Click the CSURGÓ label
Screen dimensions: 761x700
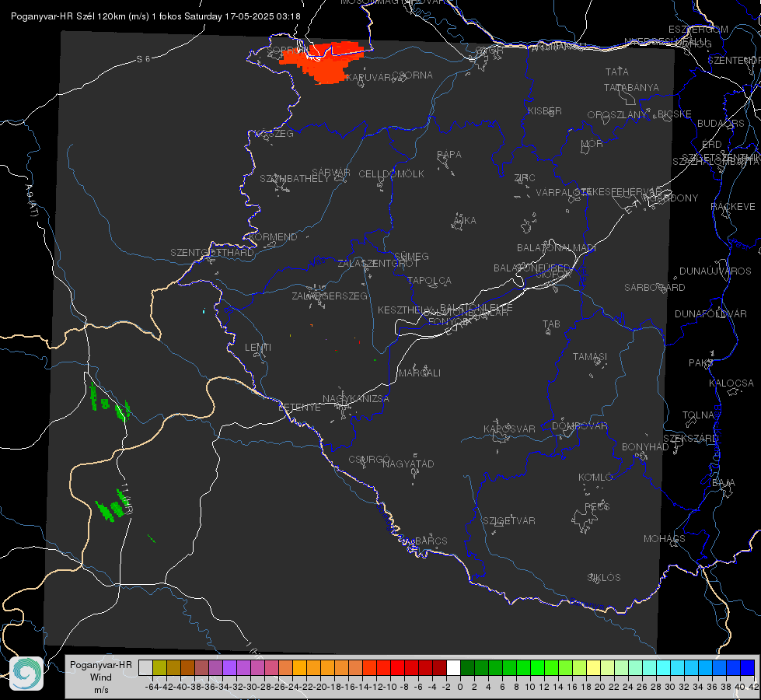(369, 460)
